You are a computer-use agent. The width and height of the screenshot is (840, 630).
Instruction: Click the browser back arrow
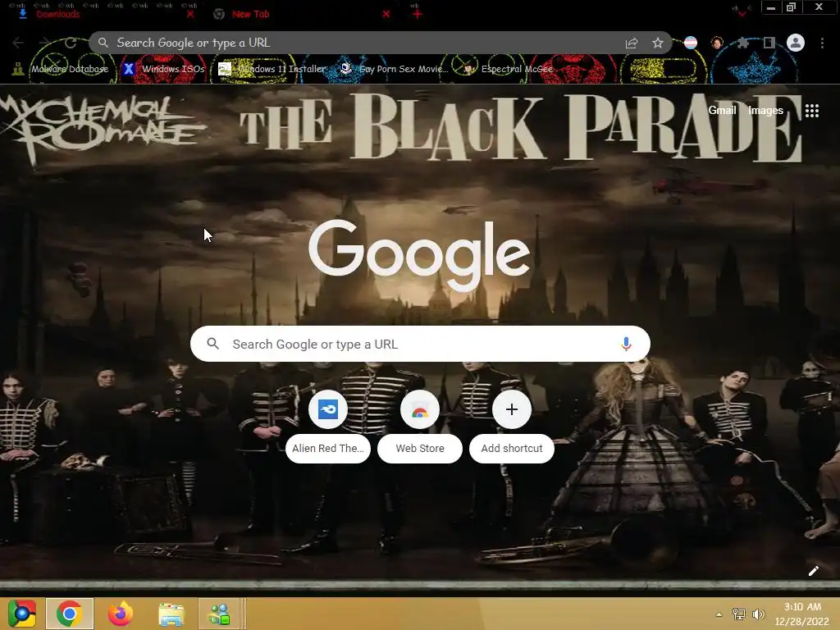click(x=18, y=43)
